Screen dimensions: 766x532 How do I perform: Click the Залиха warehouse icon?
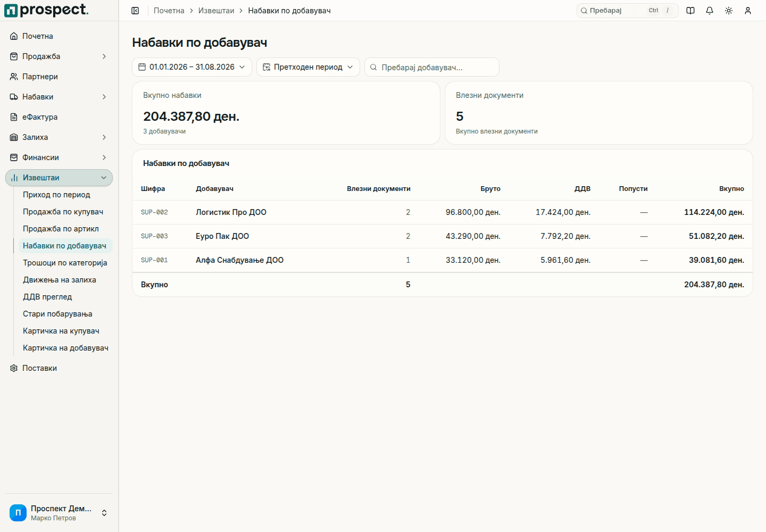14,137
